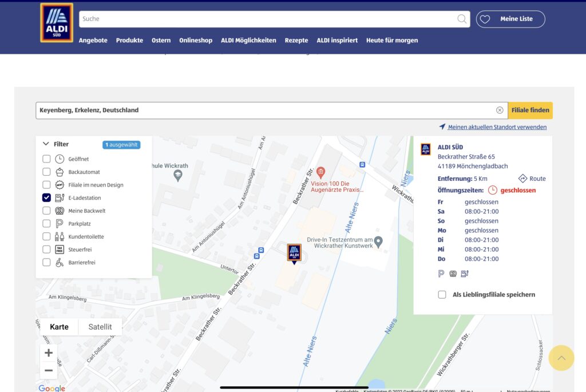Click the location arrow icon
This screenshot has height=392, width=586.
pos(442,126)
